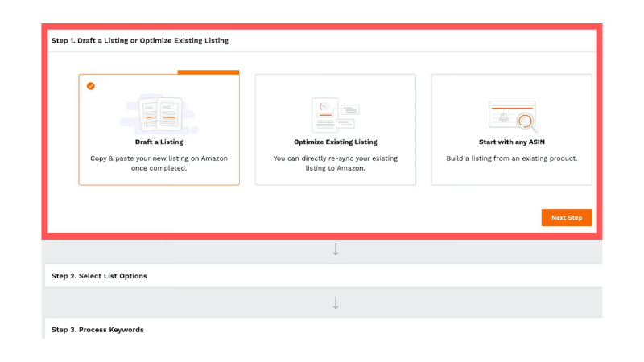
Task: Click empty space at bottom of Draft a Listing card
Action: click(x=159, y=179)
